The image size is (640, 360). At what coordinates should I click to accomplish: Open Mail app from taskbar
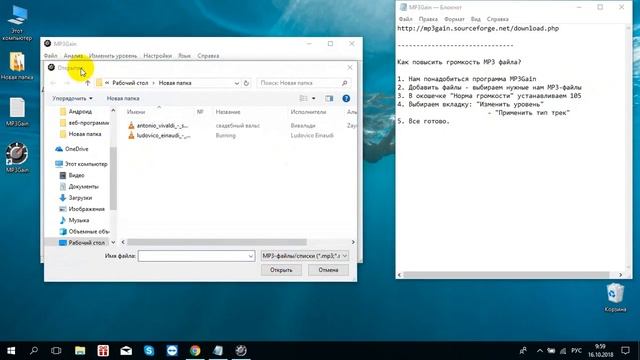pyautogui.click(x=126, y=351)
